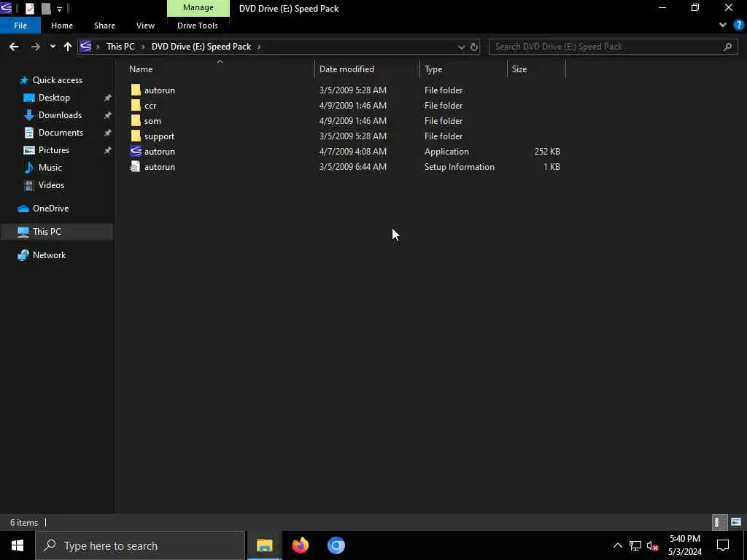Expand the ribbon with the chevron
The image size is (747, 560).
click(723, 25)
